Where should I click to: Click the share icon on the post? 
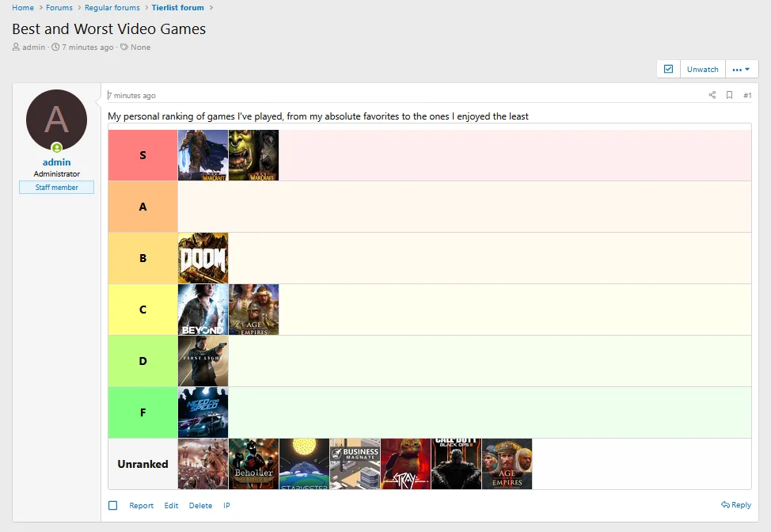coord(712,95)
